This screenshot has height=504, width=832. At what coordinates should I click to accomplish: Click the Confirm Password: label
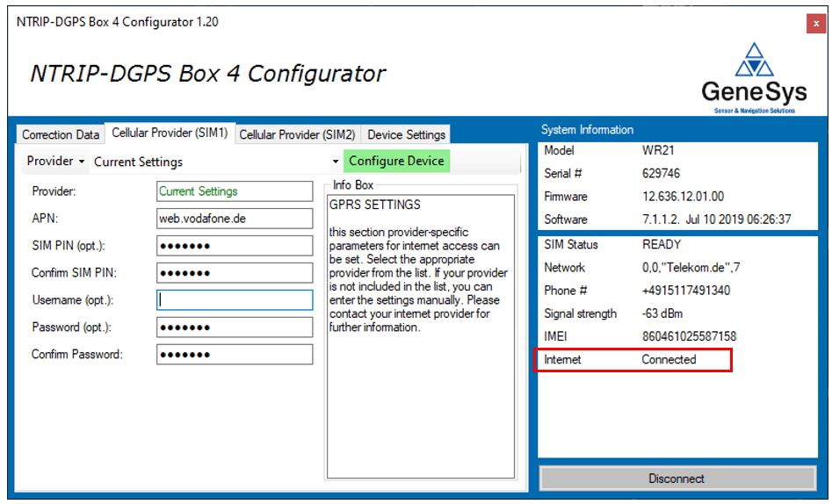(x=77, y=355)
